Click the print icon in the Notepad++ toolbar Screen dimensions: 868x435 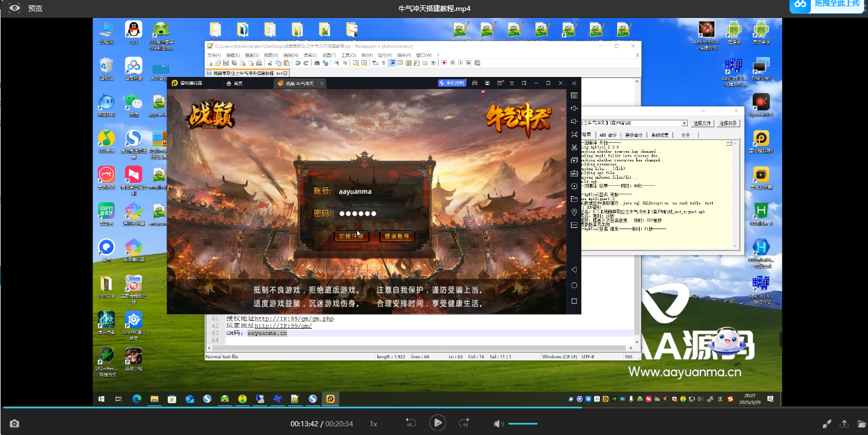click(259, 62)
